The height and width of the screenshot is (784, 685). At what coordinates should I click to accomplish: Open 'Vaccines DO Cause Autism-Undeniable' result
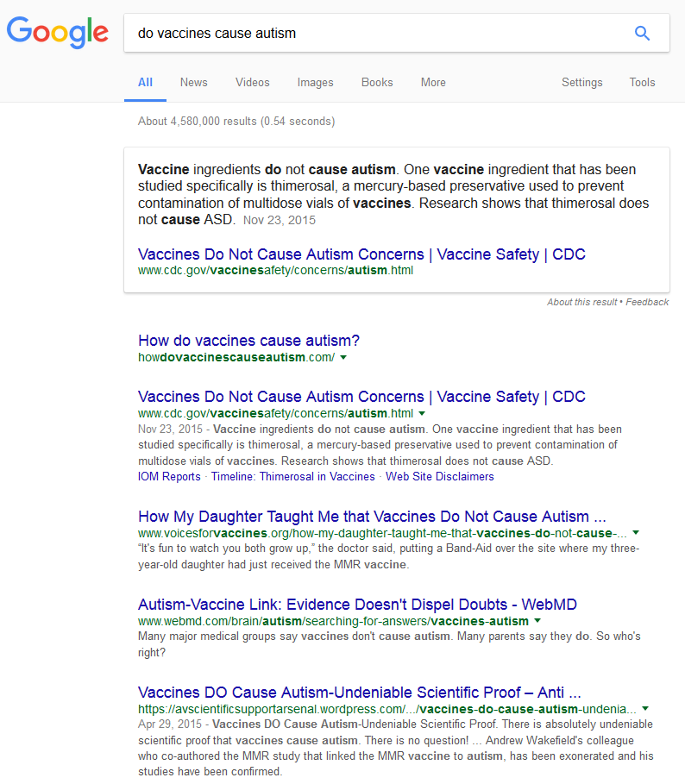coord(360,693)
